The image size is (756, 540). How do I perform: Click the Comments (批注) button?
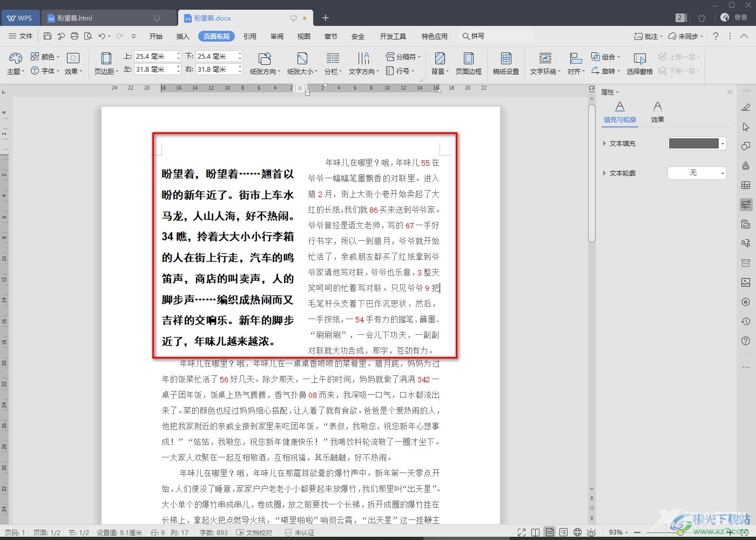click(648, 36)
